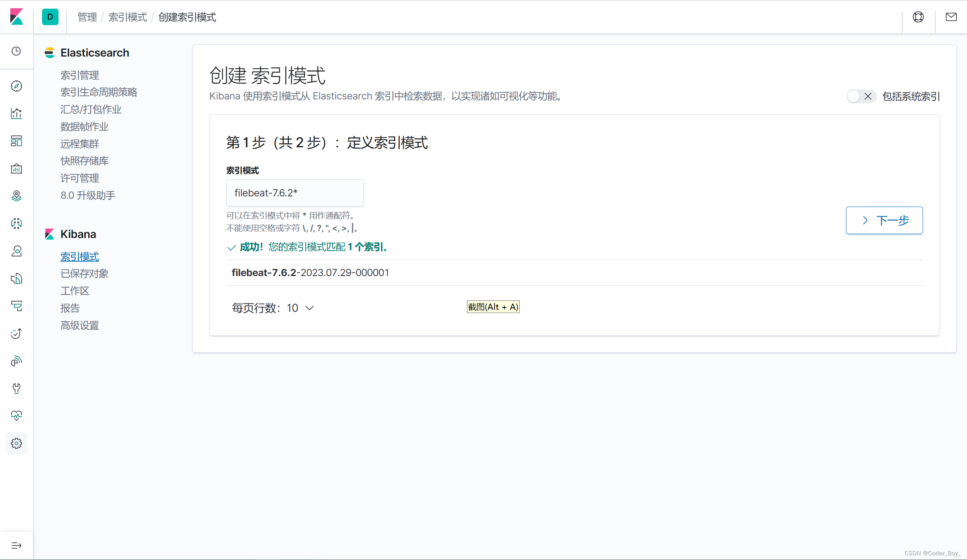
Task: Open the 管理 breadcrumb menu
Action: 87,17
